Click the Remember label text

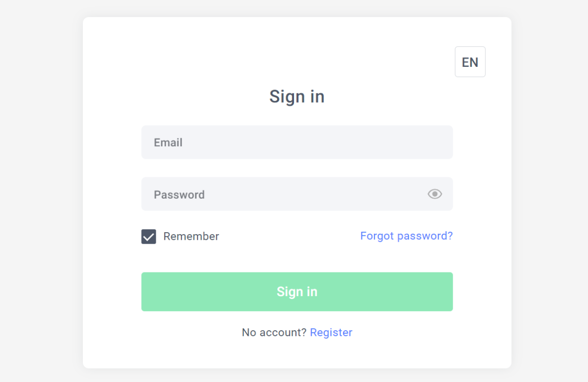(x=191, y=236)
